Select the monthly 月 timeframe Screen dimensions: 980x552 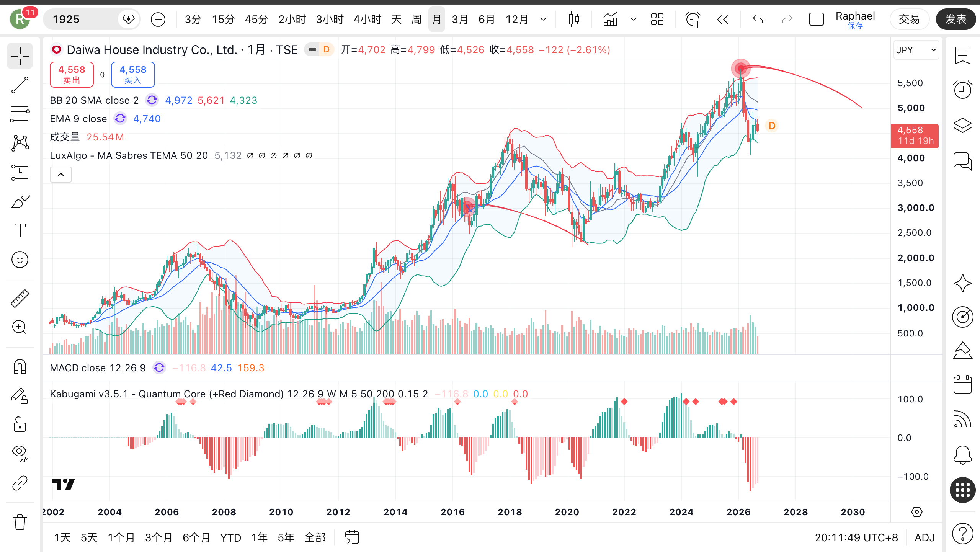436,19
